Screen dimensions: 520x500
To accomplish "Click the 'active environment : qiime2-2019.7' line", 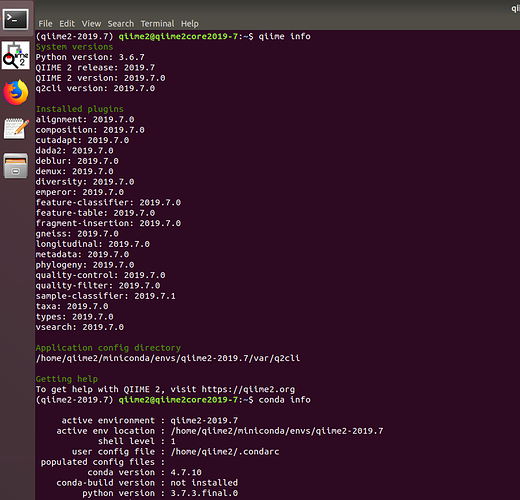I will [150, 420].
